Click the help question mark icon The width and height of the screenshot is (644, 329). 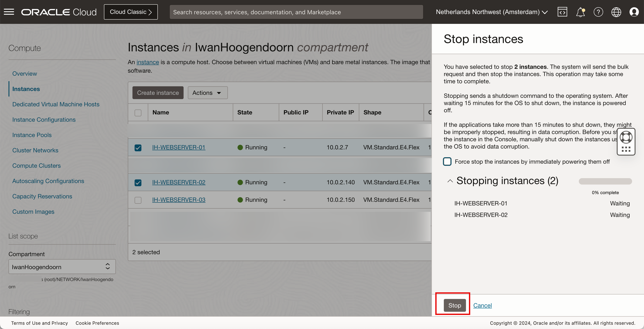click(598, 12)
